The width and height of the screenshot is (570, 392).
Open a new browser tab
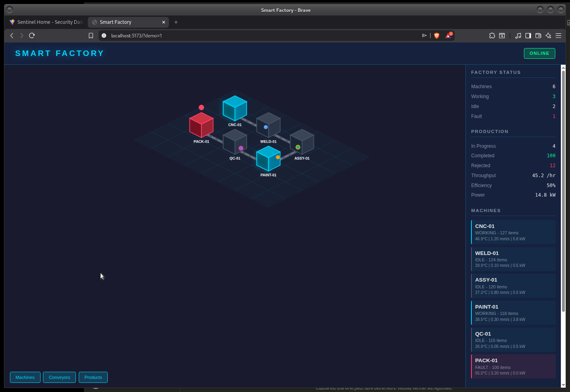point(176,22)
